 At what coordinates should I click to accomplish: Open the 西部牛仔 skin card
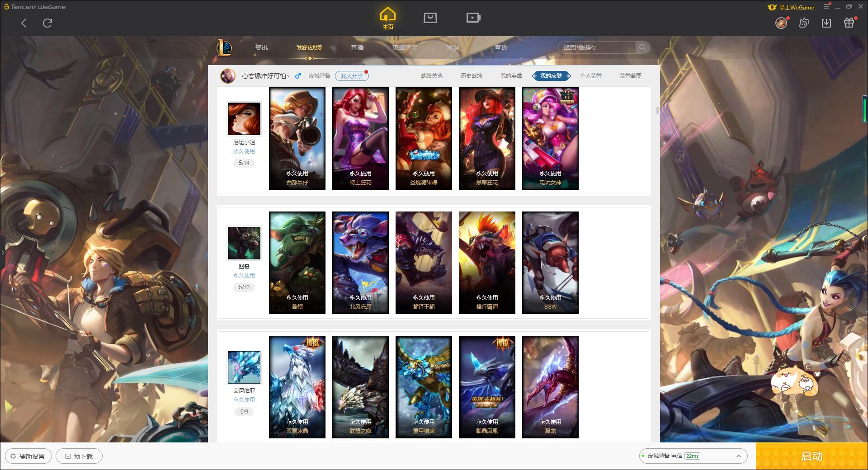point(297,138)
